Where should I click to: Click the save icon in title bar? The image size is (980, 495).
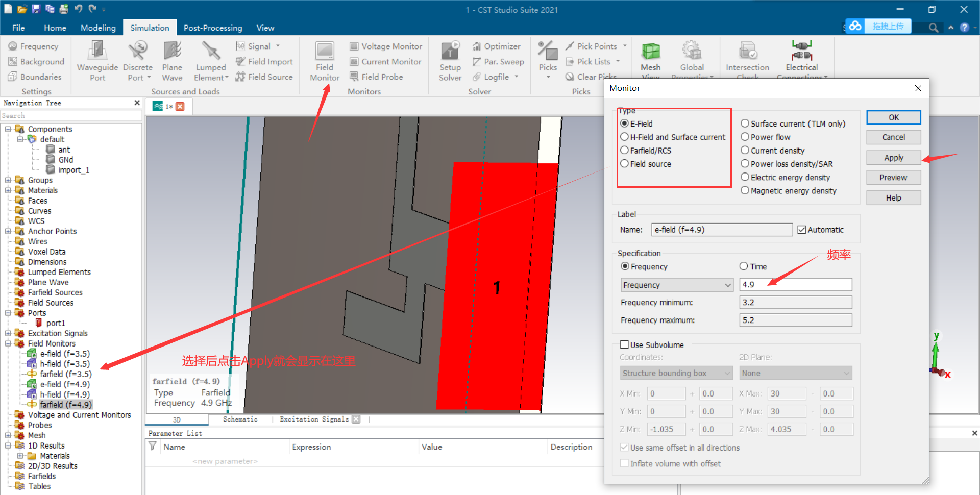point(35,9)
